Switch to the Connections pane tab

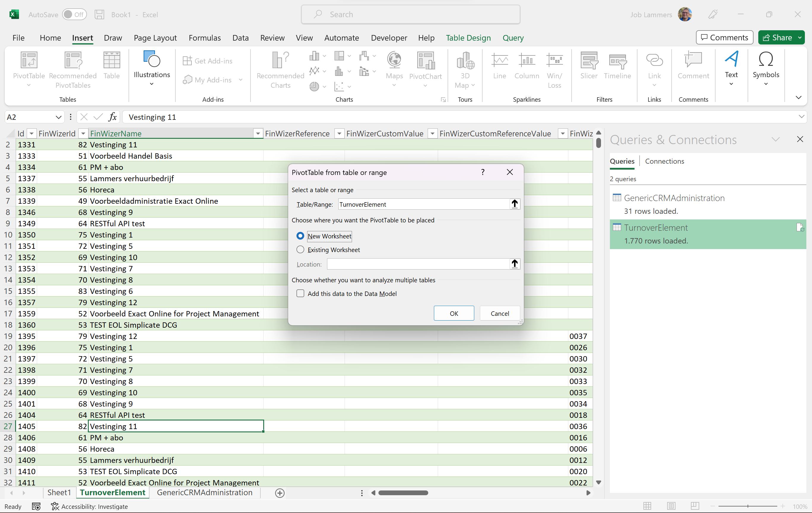(x=664, y=161)
